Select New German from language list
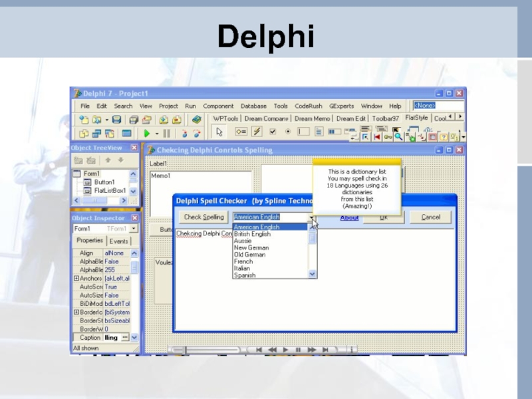This screenshot has height=399, width=532. tap(251, 247)
